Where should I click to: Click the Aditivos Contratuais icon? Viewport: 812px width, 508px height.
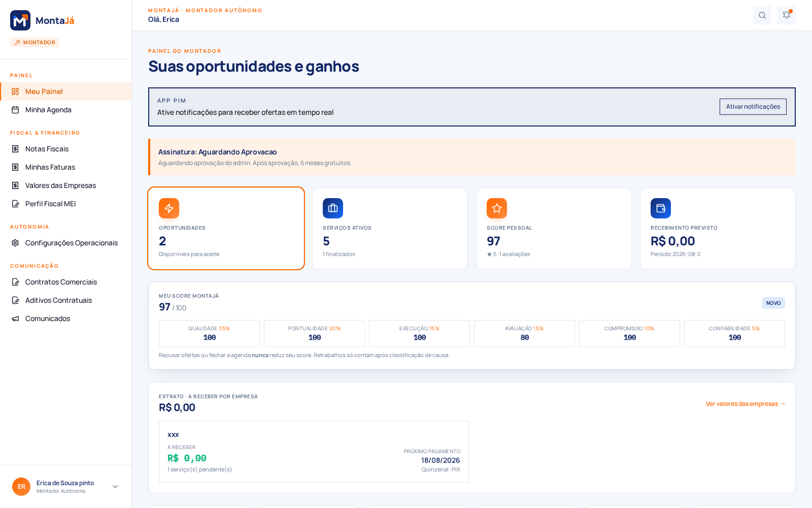point(15,300)
